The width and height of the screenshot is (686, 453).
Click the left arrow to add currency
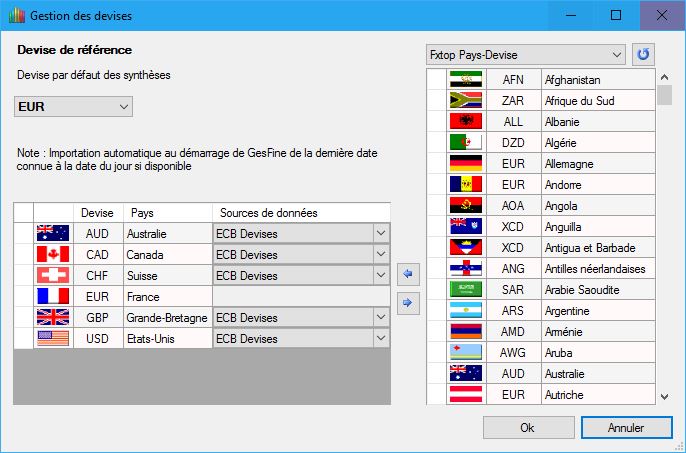[x=408, y=273]
